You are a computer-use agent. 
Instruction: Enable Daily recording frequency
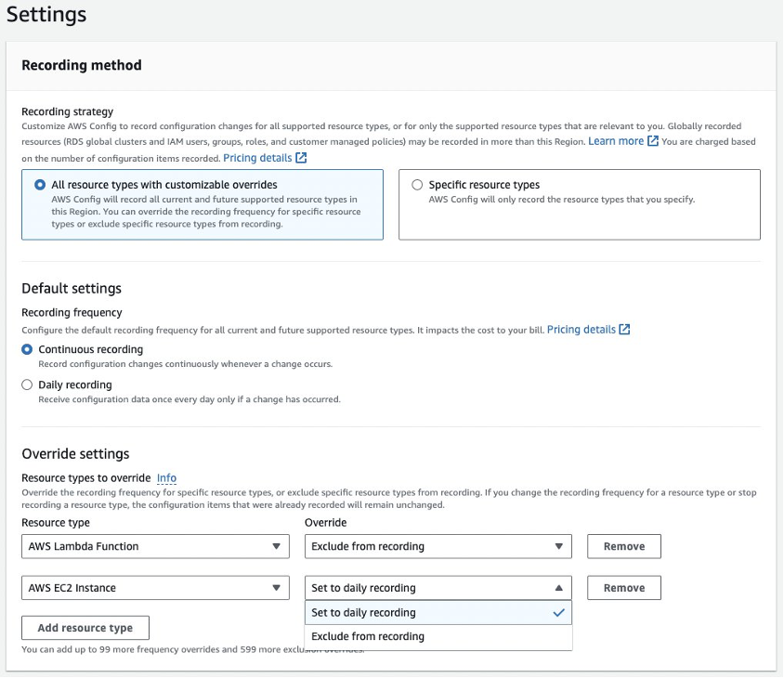(x=27, y=385)
